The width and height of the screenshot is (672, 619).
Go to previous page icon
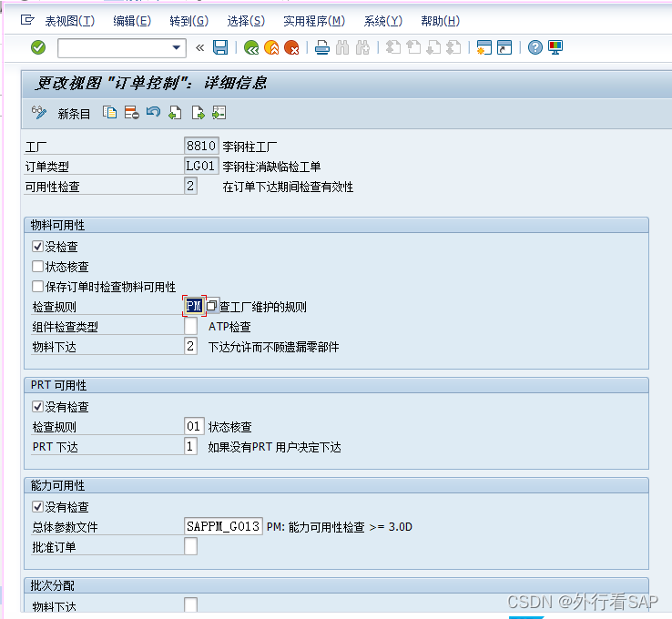tap(413, 47)
